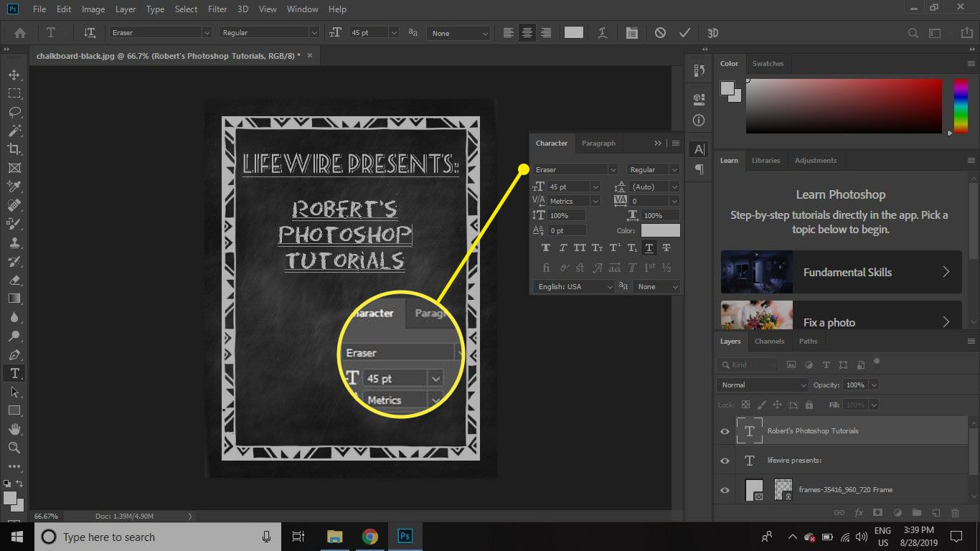
Task: Toggle All Caps in Character panel
Action: [580, 248]
